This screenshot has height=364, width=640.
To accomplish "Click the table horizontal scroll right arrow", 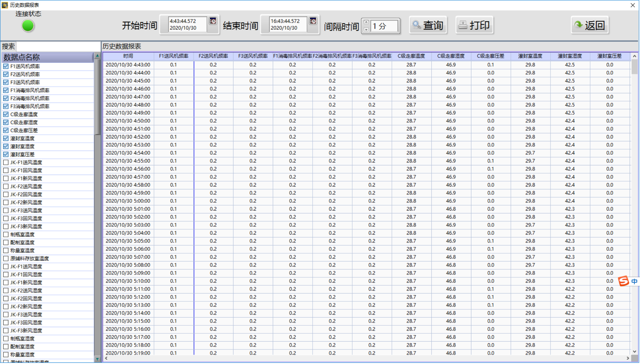I will click(628, 358).
